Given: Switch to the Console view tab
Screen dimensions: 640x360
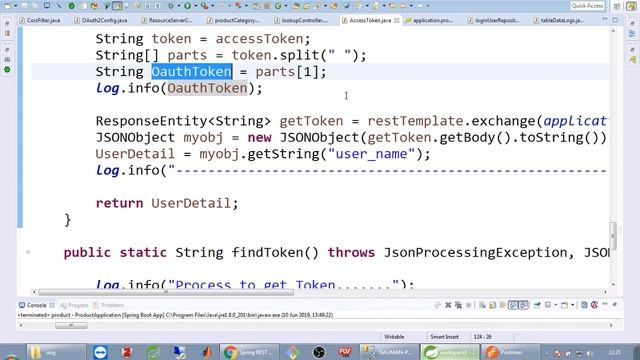Looking at the screenshot, I should (x=36, y=305).
